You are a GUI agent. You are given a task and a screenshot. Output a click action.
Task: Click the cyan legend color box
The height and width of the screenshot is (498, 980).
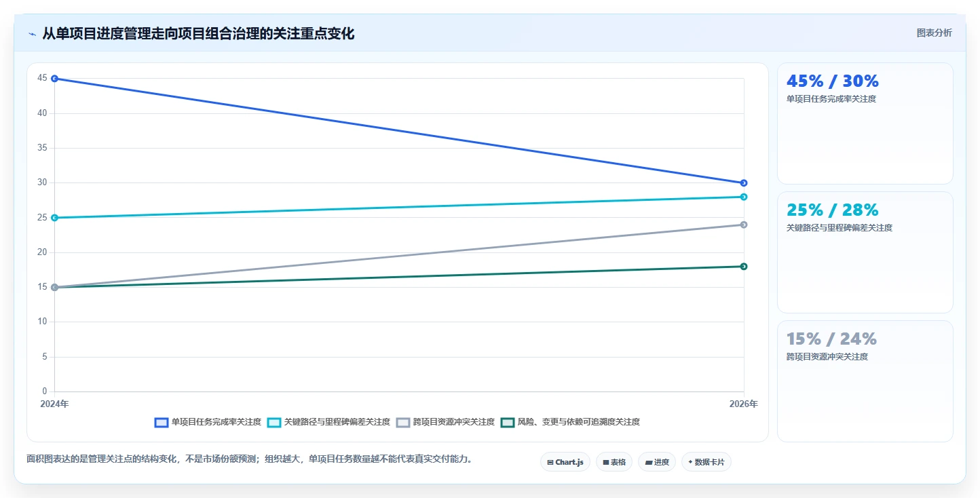(x=274, y=422)
